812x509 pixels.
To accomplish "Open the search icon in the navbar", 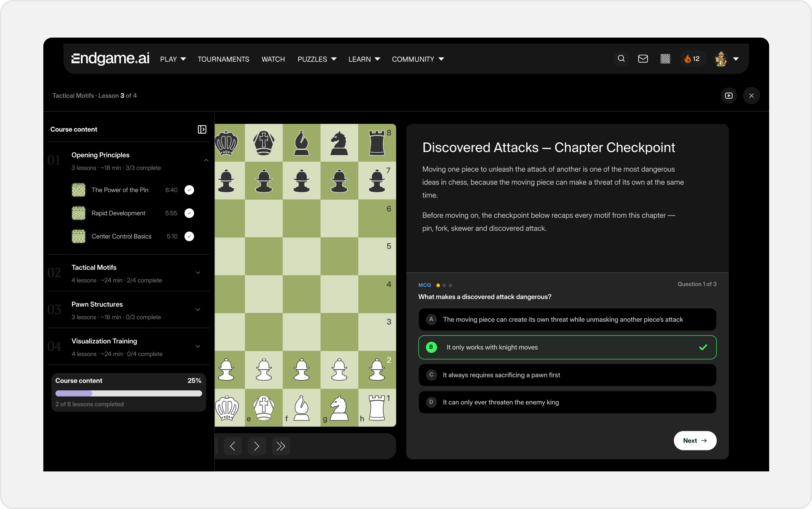I will pyautogui.click(x=621, y=59).
